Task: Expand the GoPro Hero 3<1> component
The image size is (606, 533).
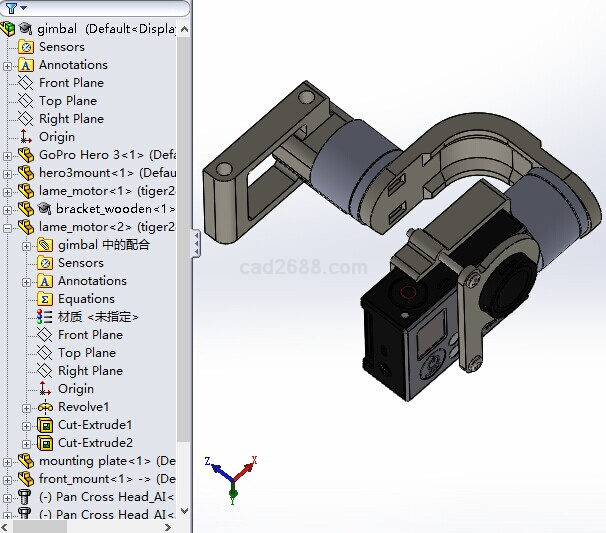Action: click(x=8, y=155)
